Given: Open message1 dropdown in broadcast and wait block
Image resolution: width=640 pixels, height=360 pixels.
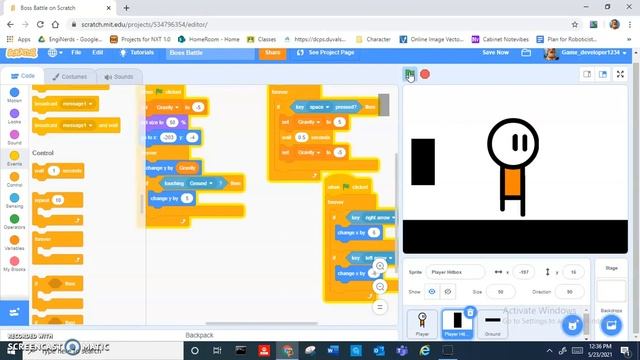Looking at the screenshot, I should tap(77, 125).
